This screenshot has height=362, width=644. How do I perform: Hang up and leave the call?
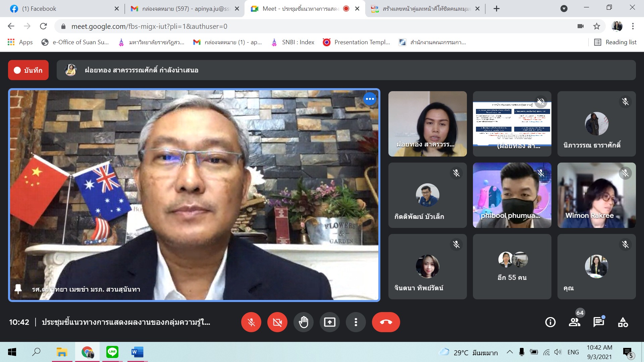pos(386,322)
